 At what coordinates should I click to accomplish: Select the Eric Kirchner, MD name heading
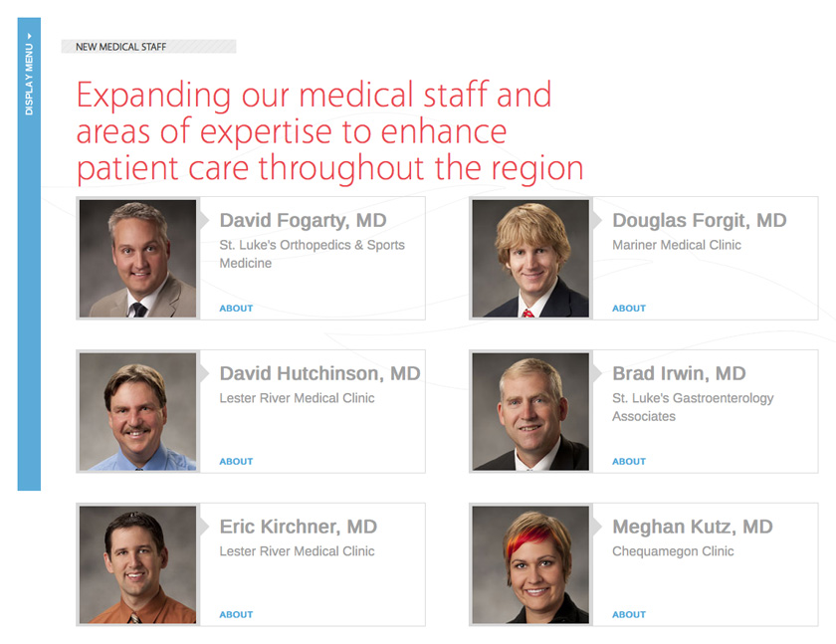(x=298, y=527)
